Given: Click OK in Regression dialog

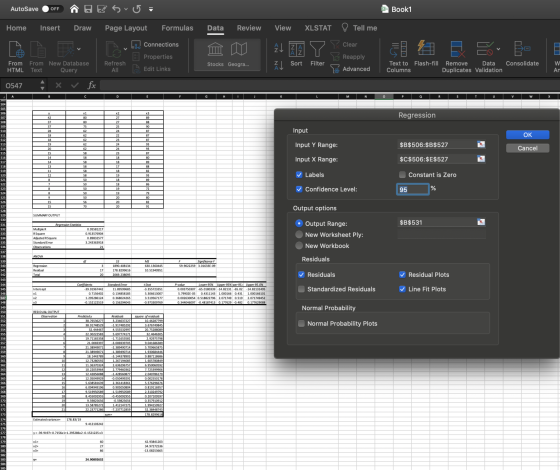Looking at the screenshot, I should tap(528, 135).
